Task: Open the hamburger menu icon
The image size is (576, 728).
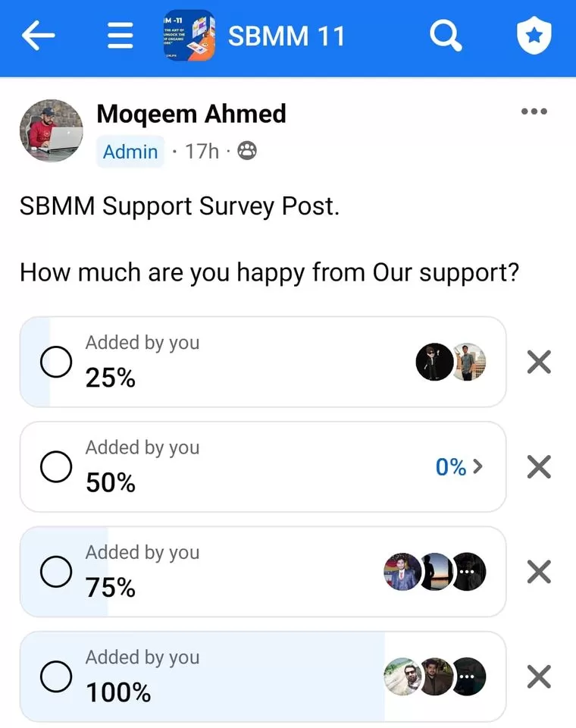Action: [121, 36]
